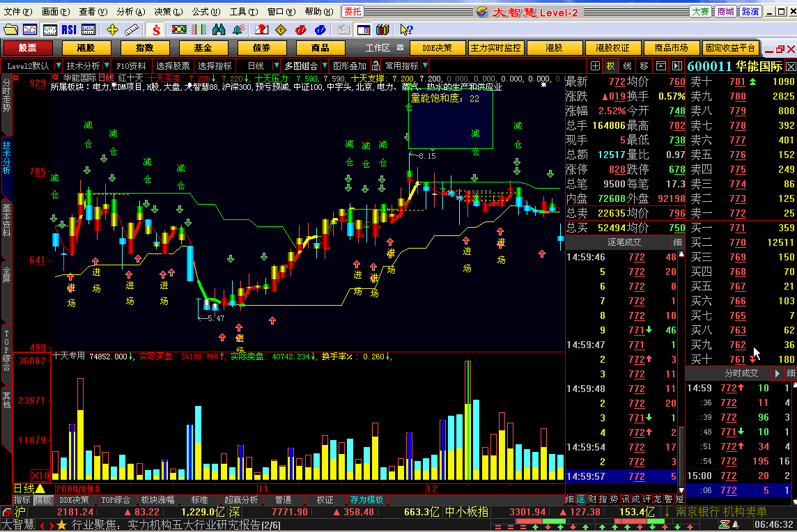Select the highlighted 14:59:57 trade row

[x=621, y=476]
